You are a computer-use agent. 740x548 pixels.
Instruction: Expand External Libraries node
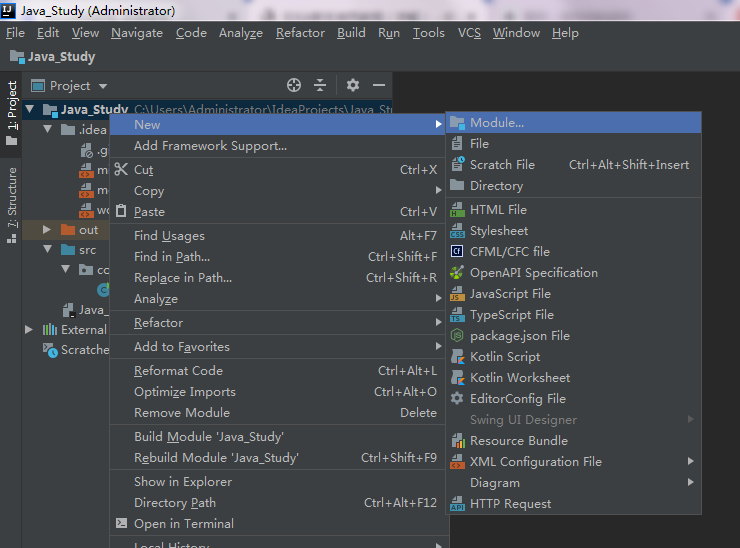[29, 329]
